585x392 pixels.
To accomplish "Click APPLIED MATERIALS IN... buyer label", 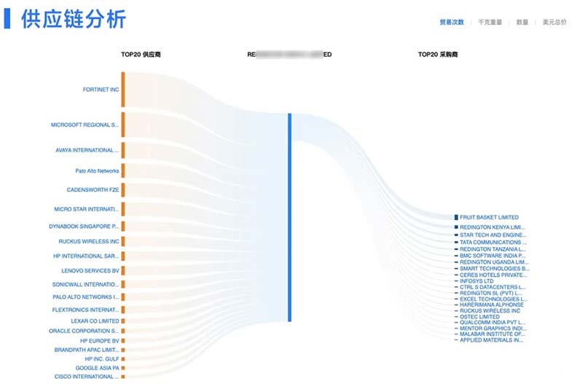I will pos(491,340).
